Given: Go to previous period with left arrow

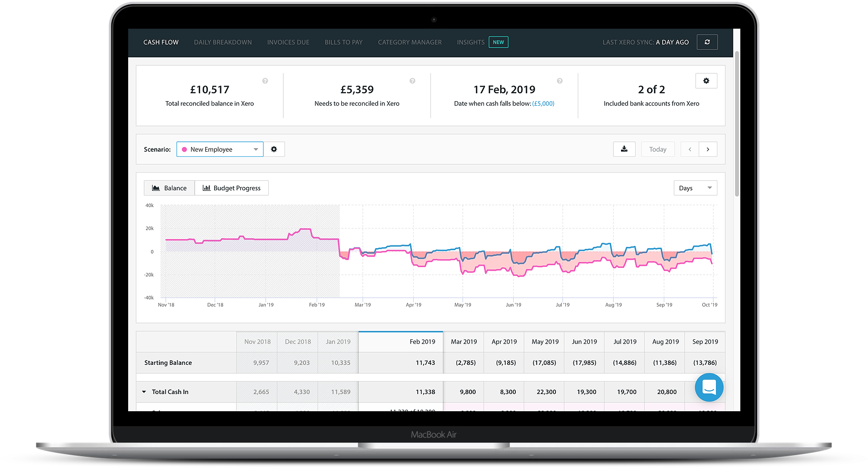Looking at the screenshot, I should [690, 150].
